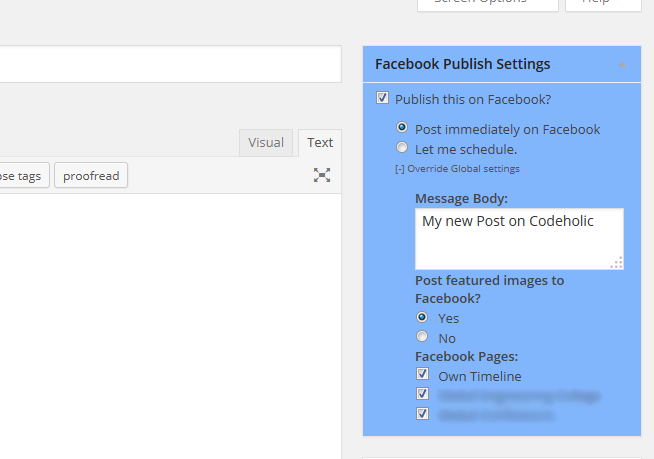Uncheck Publish this on Facebook checkbox

coord(382,98)
